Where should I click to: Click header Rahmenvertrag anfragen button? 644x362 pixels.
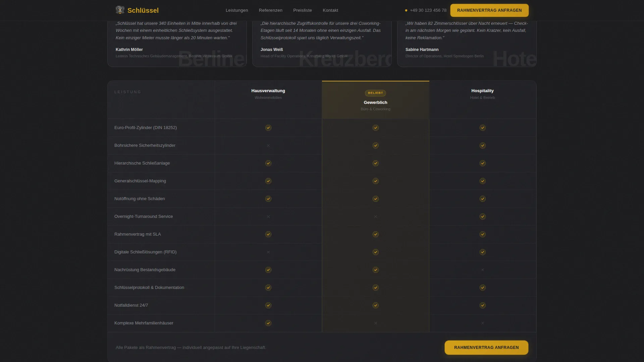489,10
